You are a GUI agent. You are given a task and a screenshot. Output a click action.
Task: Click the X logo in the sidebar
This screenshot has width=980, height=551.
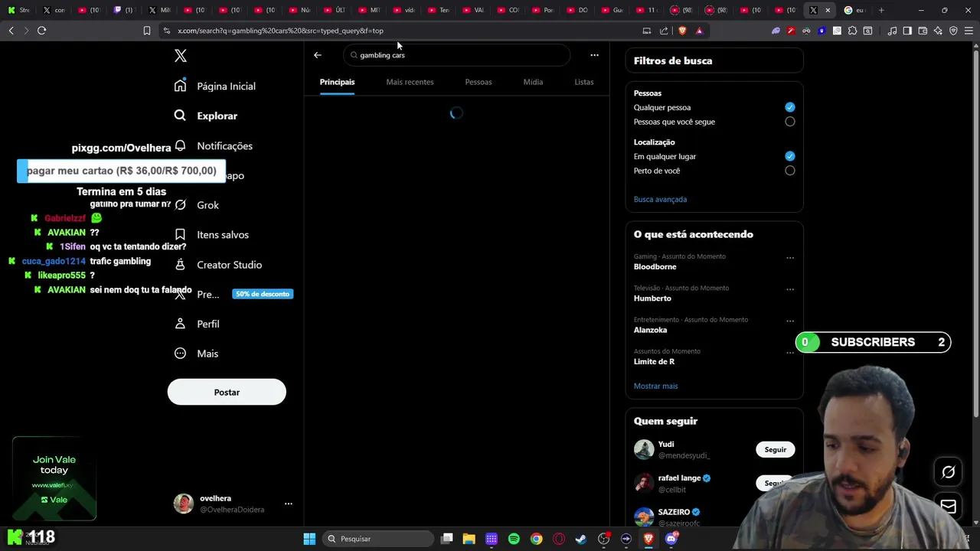pyautogui.click(x=180, y=56)
